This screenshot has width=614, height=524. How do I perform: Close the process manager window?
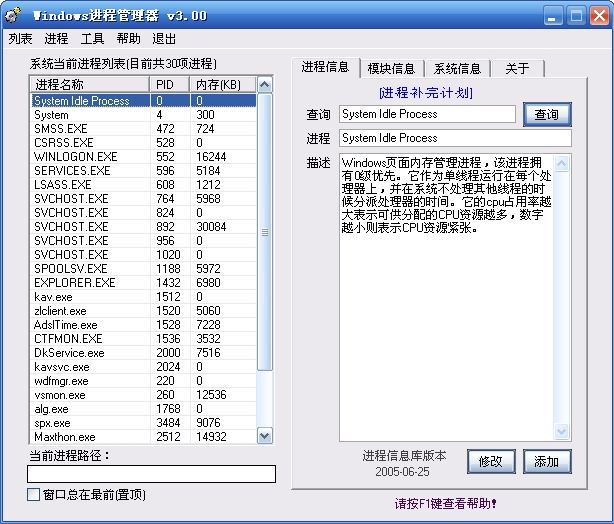600,16
